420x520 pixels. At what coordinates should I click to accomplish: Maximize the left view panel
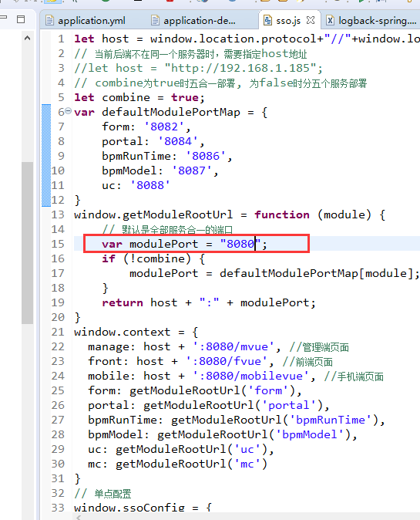click(x=21, y=19)
